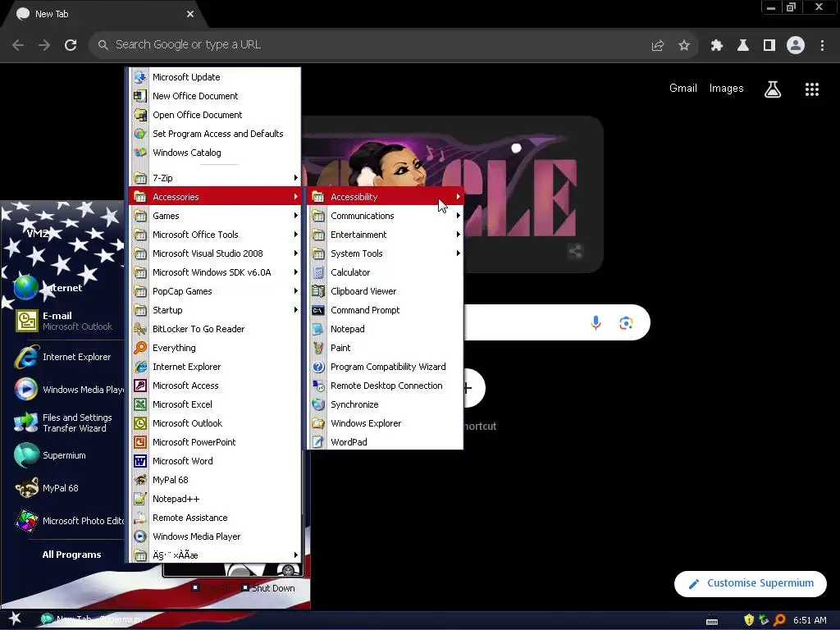Open Microsoft PowerPoint
This screenshot has width=840, height=630.
216,442
